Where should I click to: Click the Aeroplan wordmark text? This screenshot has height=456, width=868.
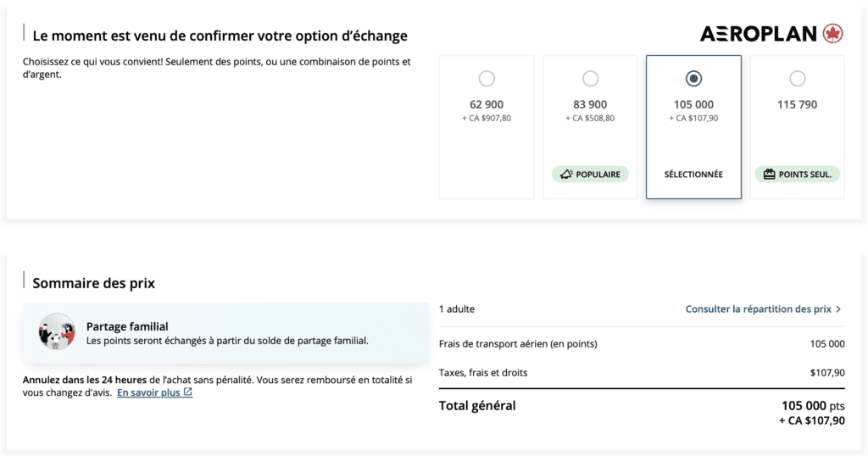759,34
